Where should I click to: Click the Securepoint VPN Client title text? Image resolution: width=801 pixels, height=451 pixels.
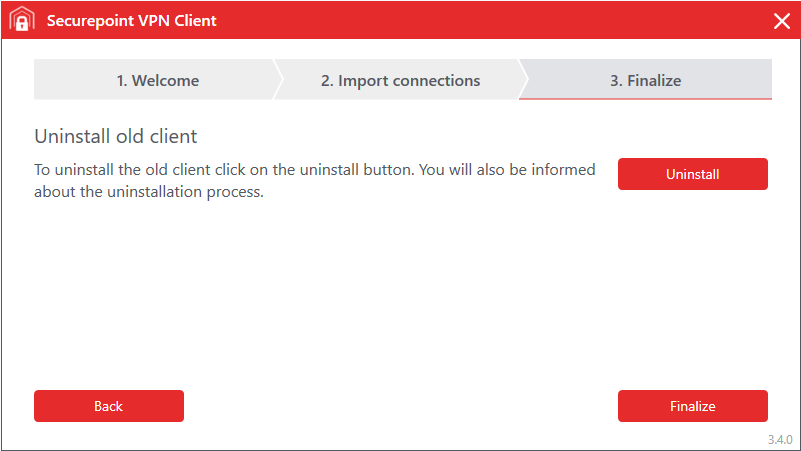131,21
